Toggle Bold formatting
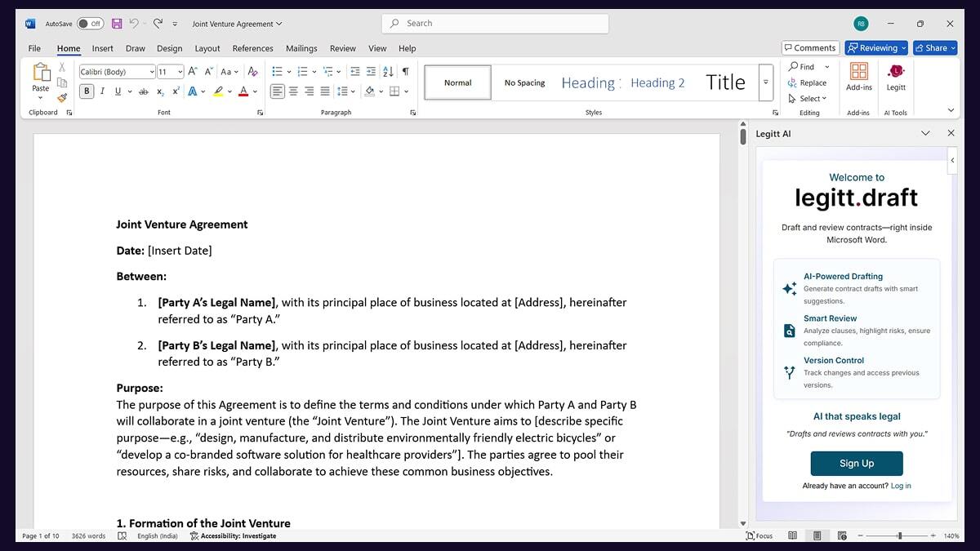Viewport: 980px width, 551px height. [87, 91]
